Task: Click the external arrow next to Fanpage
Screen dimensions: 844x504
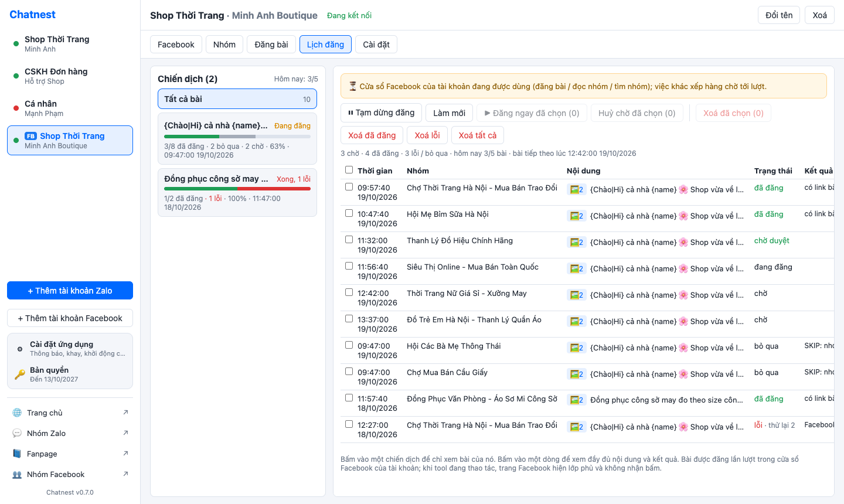Action: (125, 454)
